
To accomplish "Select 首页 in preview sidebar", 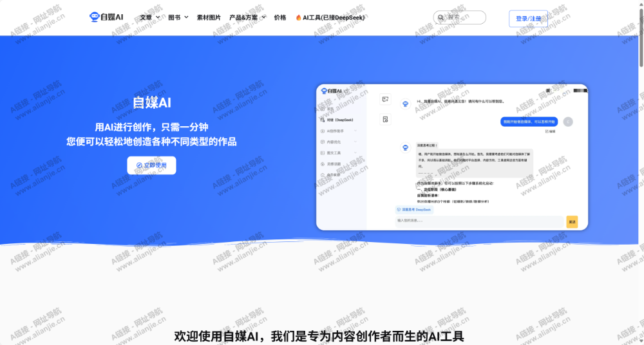I will click(x=327, y=109).
